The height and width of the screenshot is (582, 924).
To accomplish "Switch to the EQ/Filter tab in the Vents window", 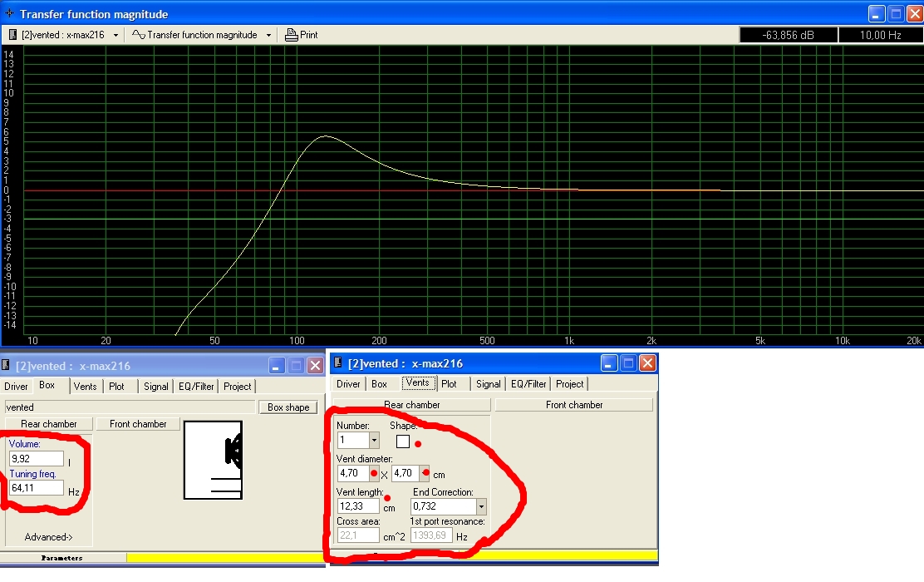I will click(528, 384).
